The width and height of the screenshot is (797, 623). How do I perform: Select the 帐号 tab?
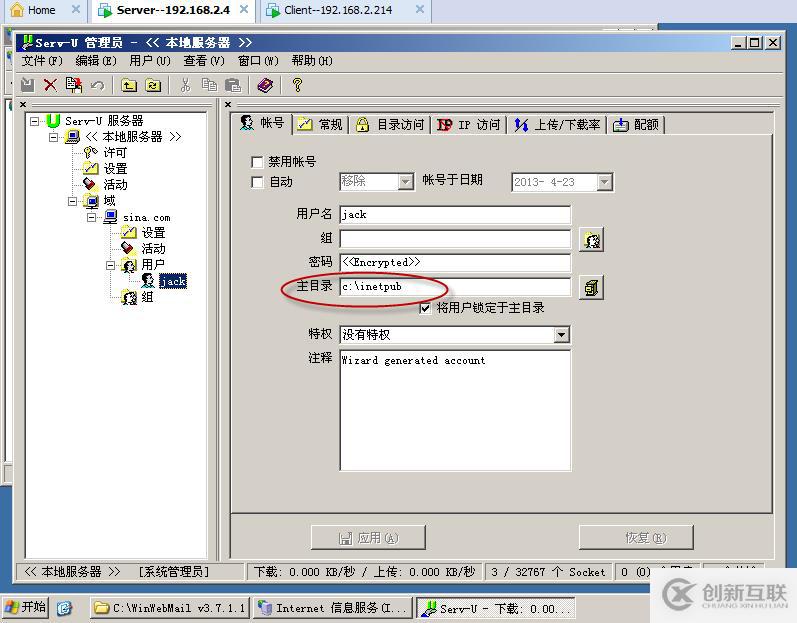[263, 123]
